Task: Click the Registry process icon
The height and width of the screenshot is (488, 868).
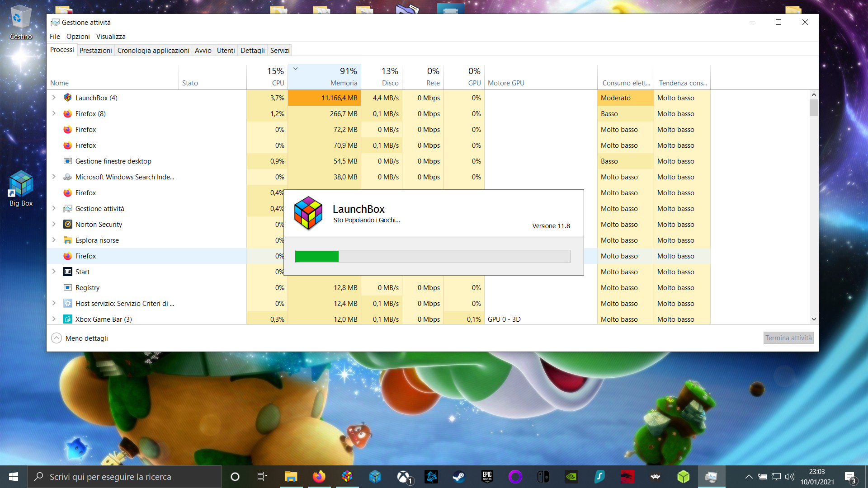Action: [x=68, y=287]
